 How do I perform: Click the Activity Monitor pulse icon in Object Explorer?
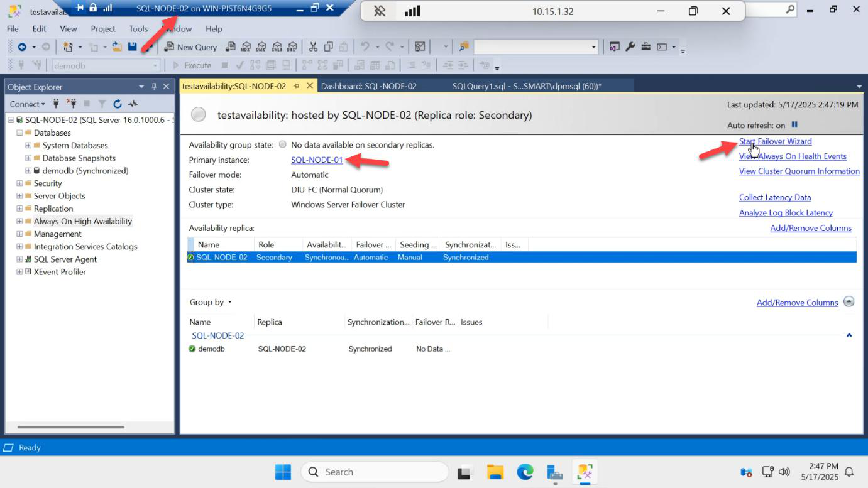pyautogui.click(x=133, y=104)
